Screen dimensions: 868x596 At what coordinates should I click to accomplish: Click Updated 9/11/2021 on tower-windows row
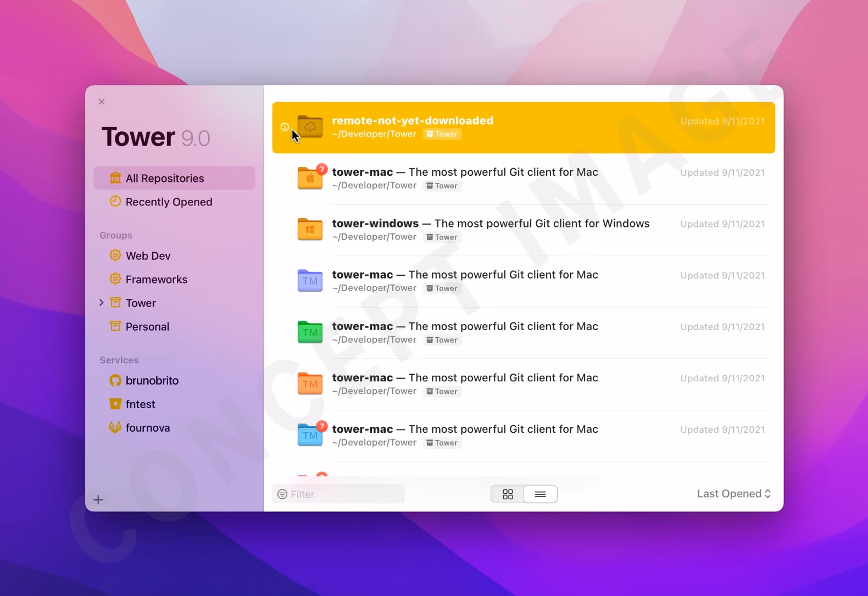[722, 224]
